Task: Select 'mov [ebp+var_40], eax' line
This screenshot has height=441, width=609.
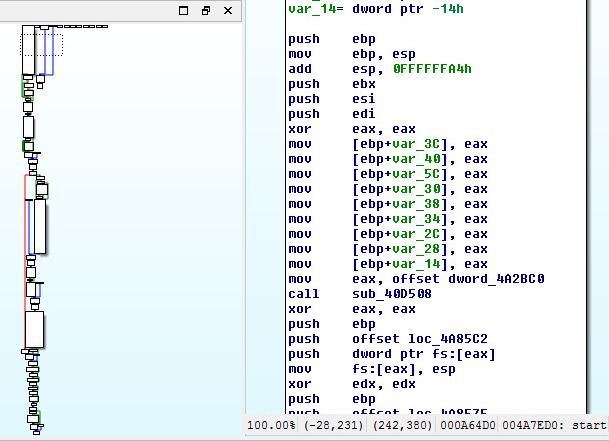Action: tap(388, 159)
